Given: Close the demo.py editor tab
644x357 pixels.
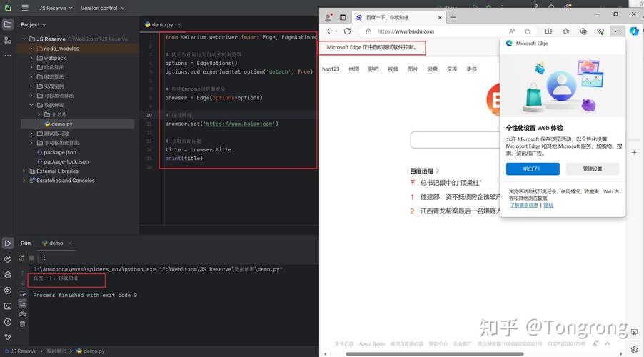Looking at the screenshot, I should coord(179,25).
